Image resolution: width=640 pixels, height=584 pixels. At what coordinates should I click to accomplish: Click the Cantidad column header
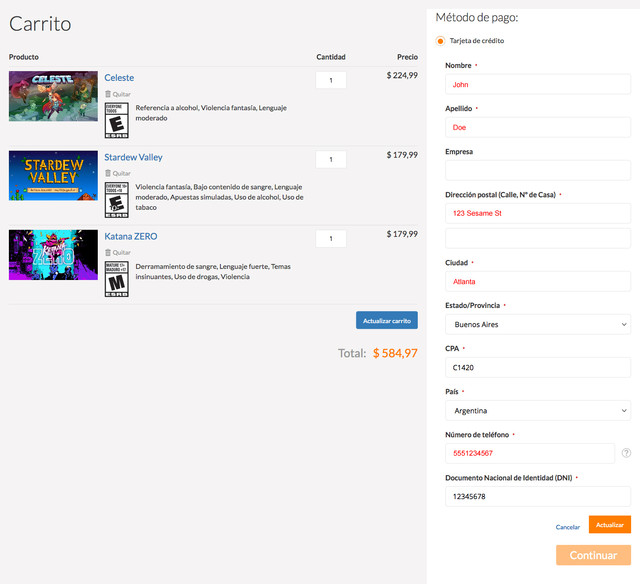tap(331, 57)
